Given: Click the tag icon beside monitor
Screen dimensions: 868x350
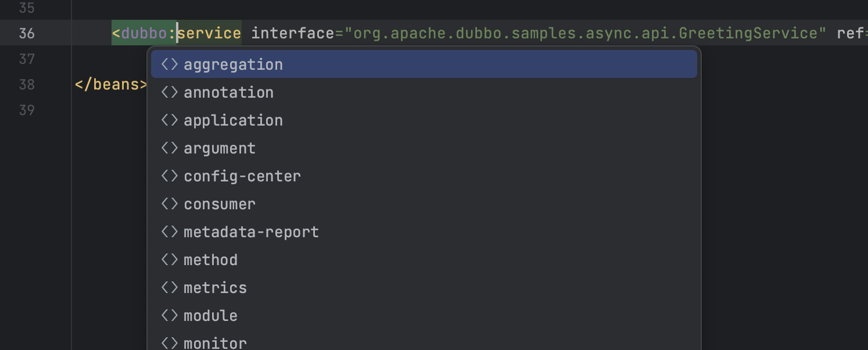Looking at the screenshot, I should click(169, 342).
